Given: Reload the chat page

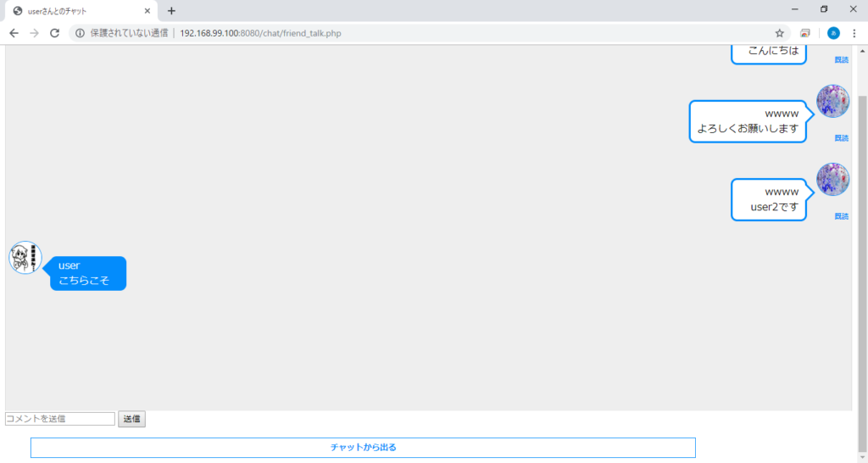Looking at the screenshot, I should pos(55,33).
